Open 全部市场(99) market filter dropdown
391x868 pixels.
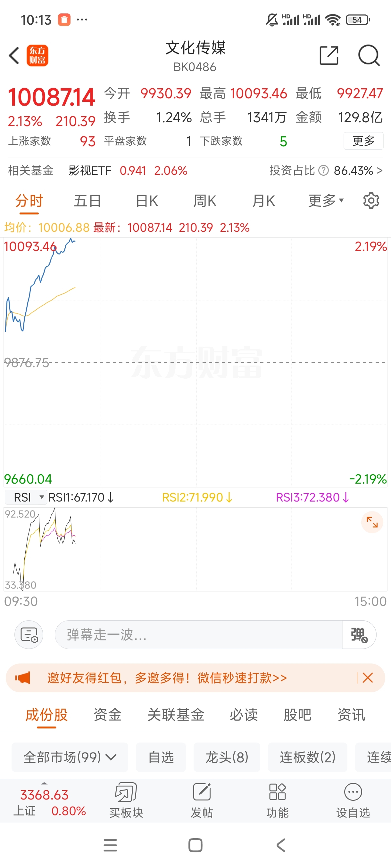click(x=70, y=758)
